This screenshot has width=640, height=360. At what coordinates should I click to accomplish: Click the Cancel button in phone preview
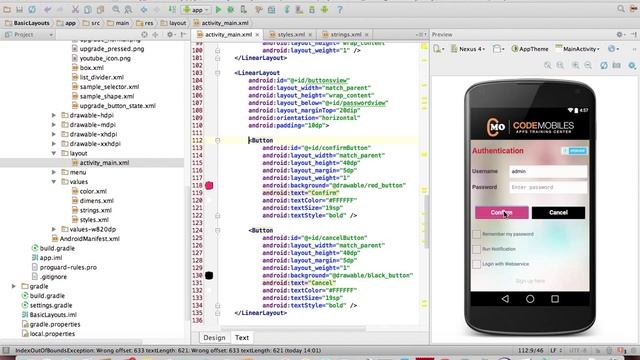pos(558,213)
